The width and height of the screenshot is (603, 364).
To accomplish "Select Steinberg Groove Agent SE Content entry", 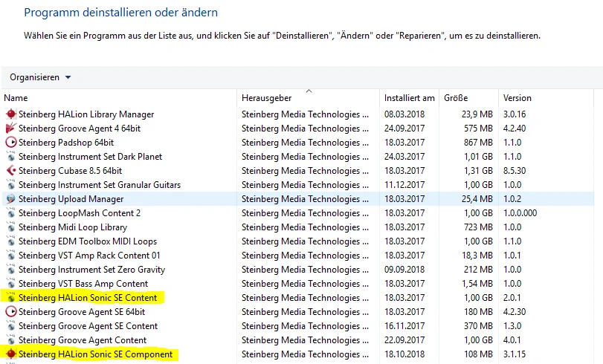I will 88,326.
